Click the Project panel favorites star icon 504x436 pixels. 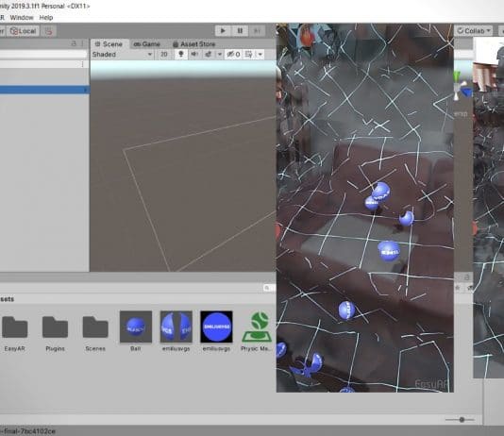point(458,288)
